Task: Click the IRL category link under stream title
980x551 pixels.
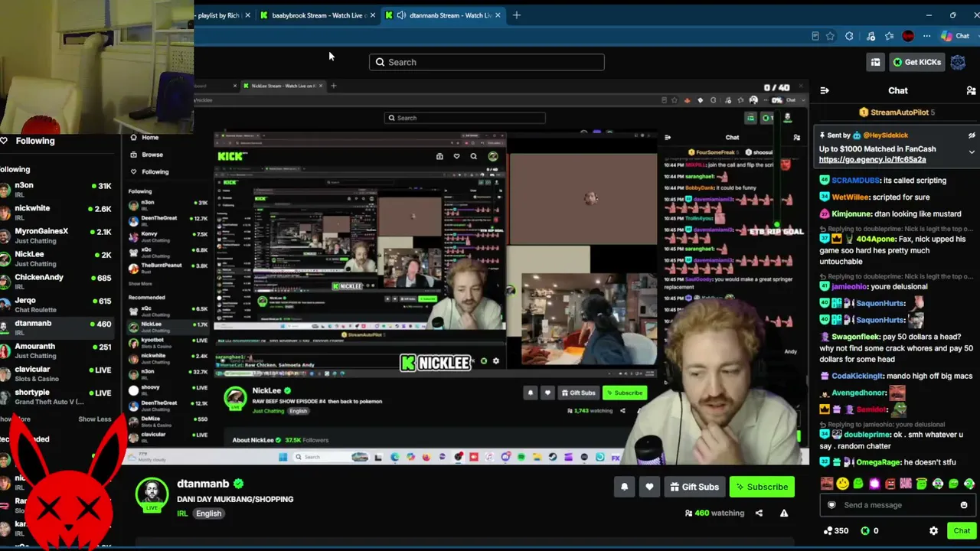Action: tap(182, 514)
